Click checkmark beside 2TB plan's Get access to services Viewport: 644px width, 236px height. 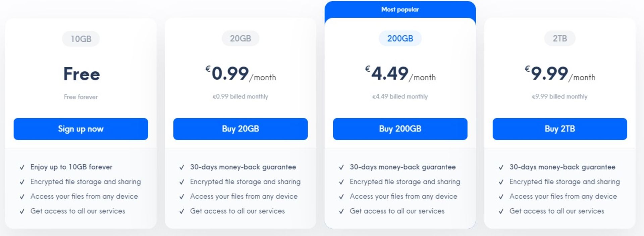pos(501,212)
